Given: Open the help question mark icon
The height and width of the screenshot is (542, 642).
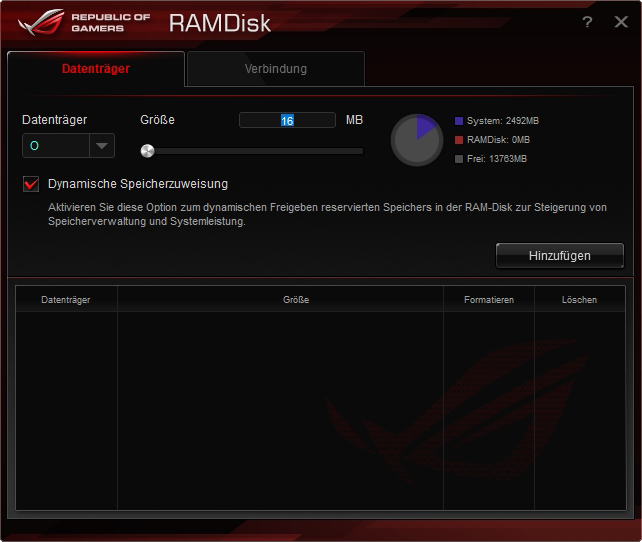Looking at the screenshot, I should [x=587, y=22].
